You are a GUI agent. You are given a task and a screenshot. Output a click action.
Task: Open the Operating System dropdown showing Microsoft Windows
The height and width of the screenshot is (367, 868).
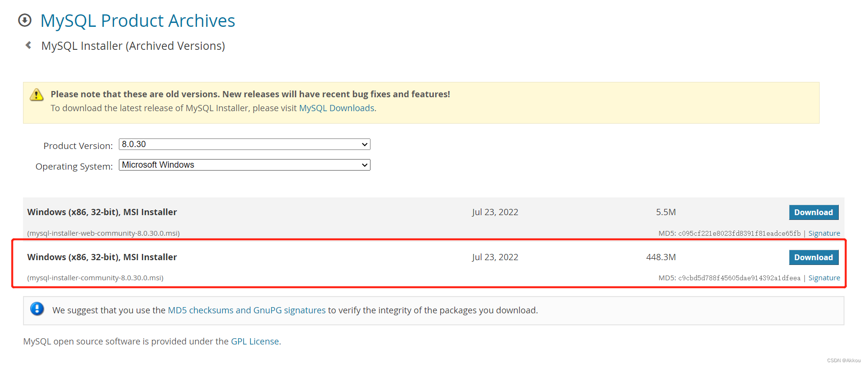[244, 165]
